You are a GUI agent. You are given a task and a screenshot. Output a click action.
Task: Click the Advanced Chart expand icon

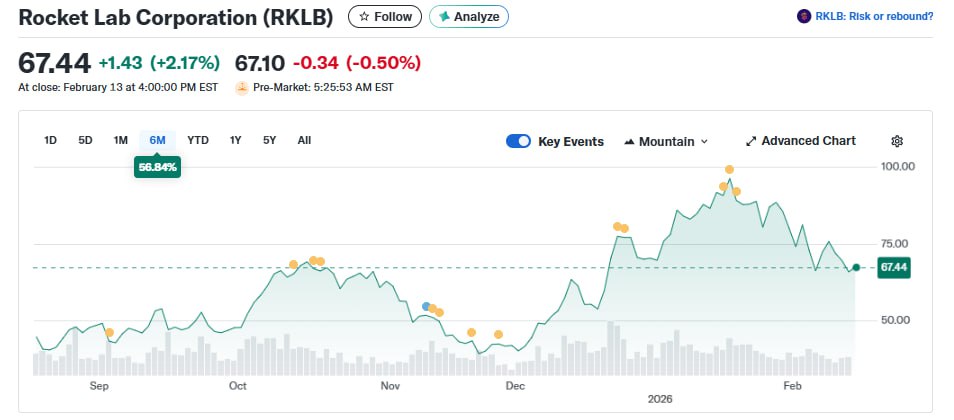click(752, 141)
